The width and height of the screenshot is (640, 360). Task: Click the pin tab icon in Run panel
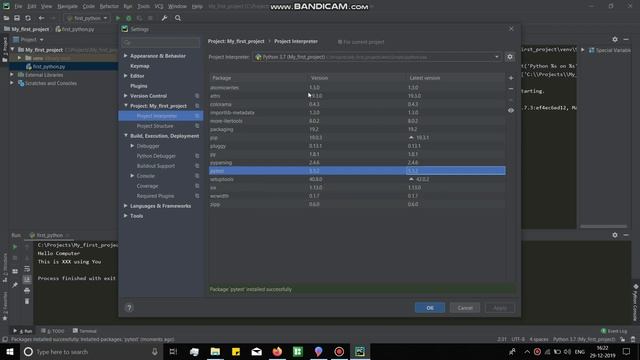coord(15,284)
